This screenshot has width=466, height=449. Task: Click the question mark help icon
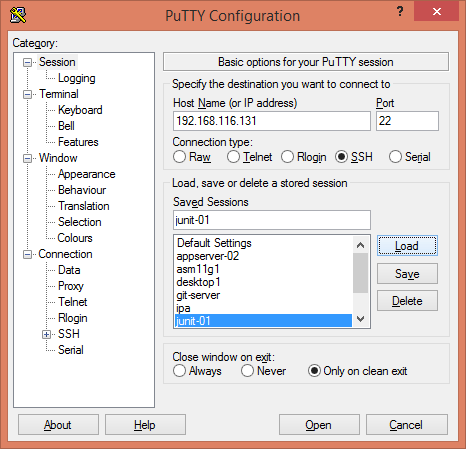(x=400, y=11)
